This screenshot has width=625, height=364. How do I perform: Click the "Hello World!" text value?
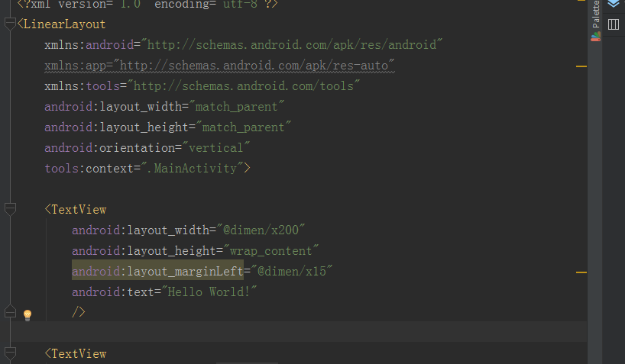coord(209,292)
